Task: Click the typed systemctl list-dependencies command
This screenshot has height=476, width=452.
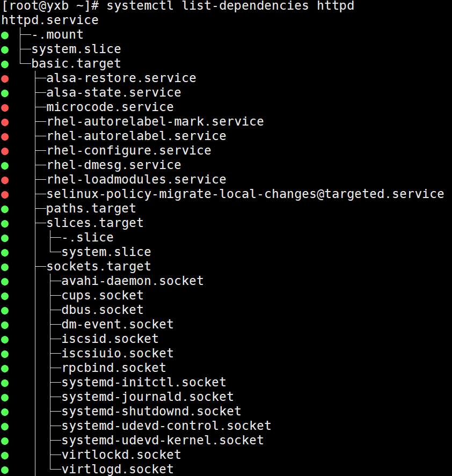Action: pos(230,6)
